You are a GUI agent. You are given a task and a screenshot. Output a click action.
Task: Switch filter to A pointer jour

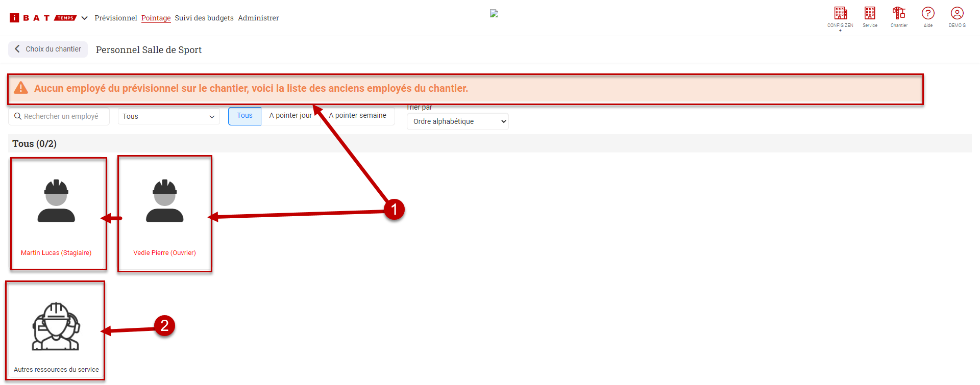tap(290, 116)
